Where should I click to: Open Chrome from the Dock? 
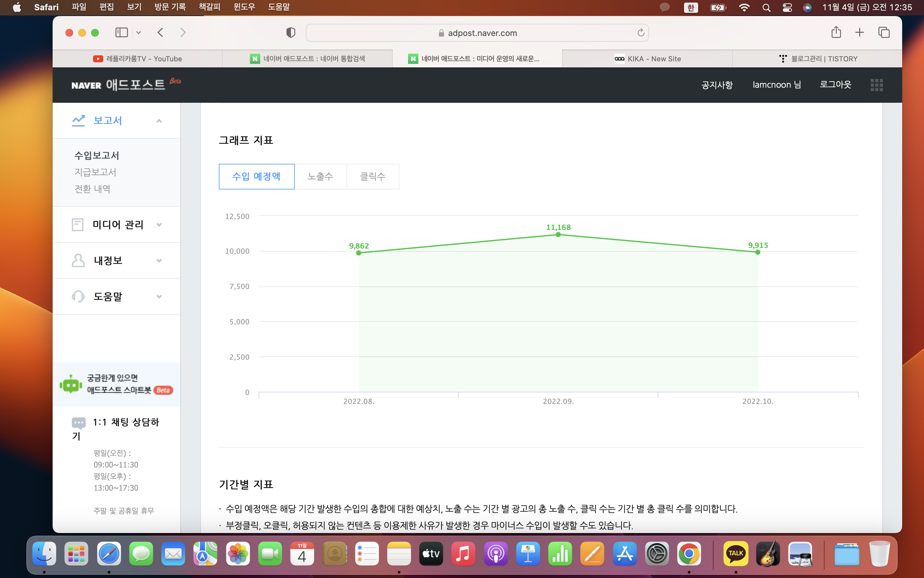[689, 554]
